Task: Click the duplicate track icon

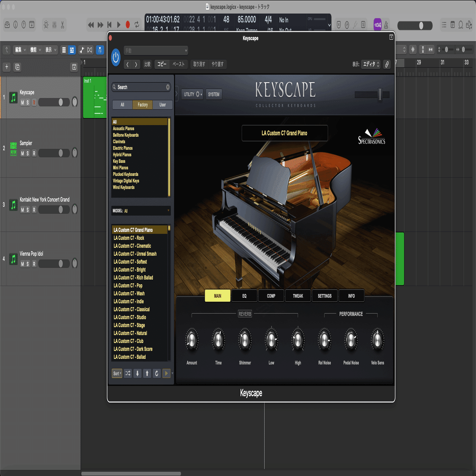Action: click(17, 67)
